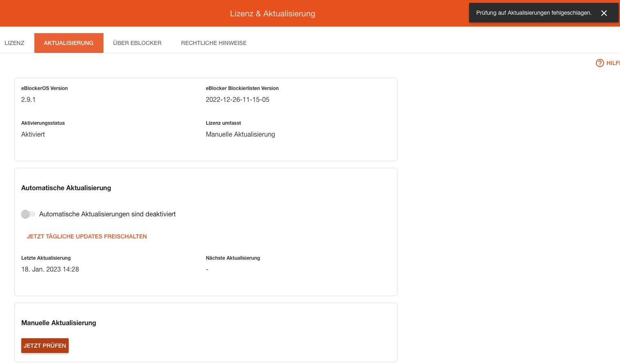Click the Jetzt prüfen button
Screen dimensions: 620x364
(x=45, y=346)
